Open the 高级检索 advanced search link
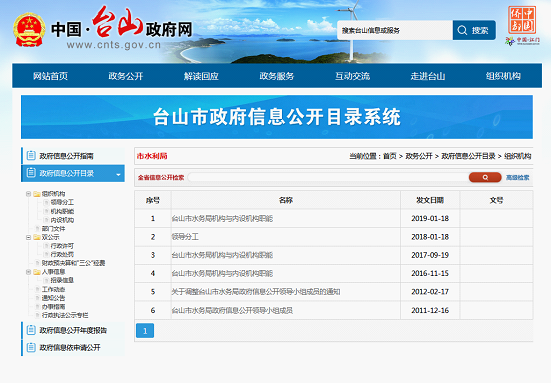 (518, 177)
